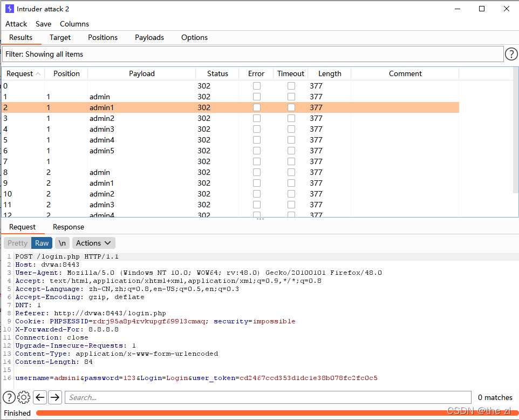Switch to the Options tab

[x=194, y=37]
